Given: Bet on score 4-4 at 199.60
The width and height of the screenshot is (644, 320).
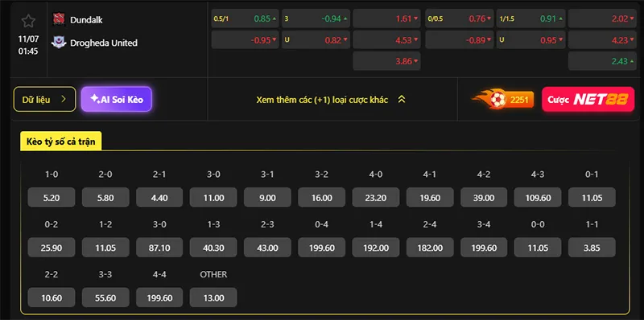Looking at the screenshot, I should pos(159,297).
